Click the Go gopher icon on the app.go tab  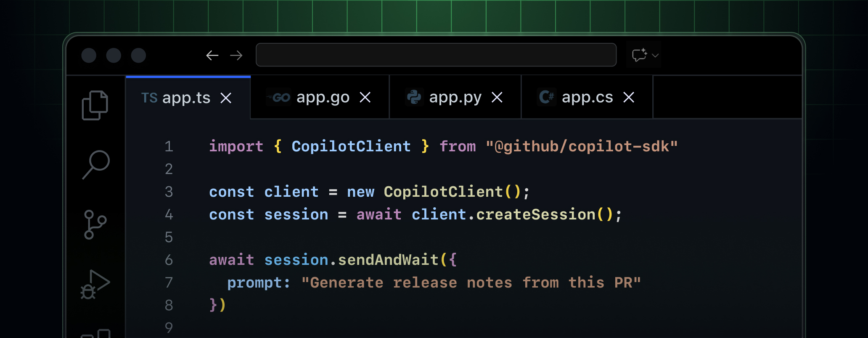(x=279, y=97)
